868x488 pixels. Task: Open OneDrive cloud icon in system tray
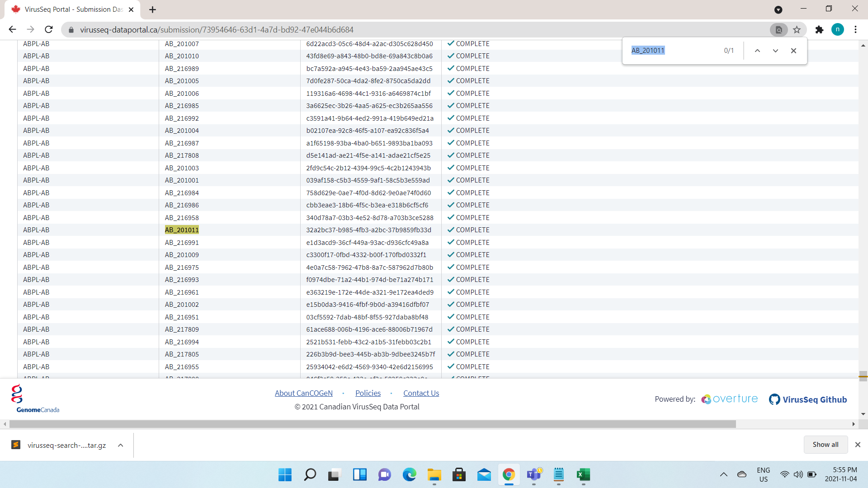[741, 474]
